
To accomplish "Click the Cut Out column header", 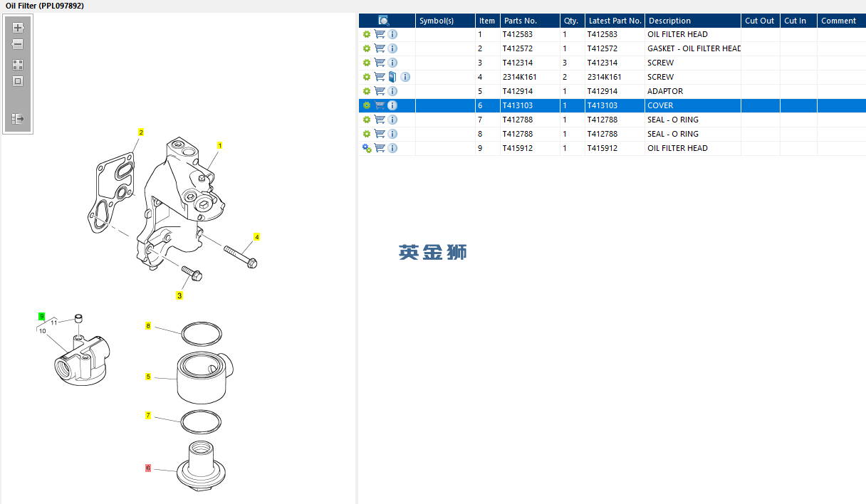I will (761, 21).
